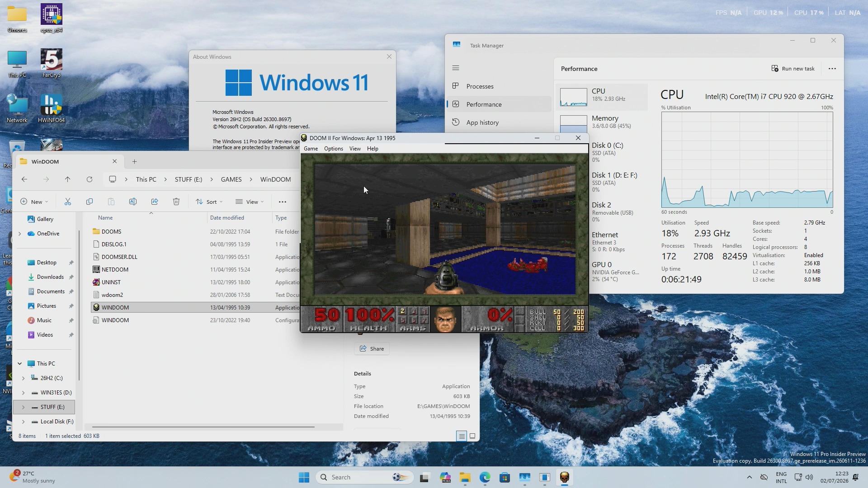
Task: Select the Memory performance graph entry
Action: (x=602, y=123)
